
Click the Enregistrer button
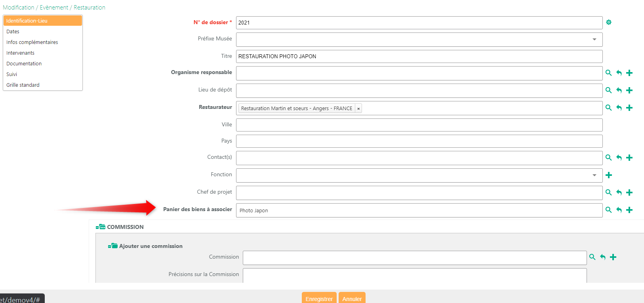pyautogui.click(x=319, y=299)
